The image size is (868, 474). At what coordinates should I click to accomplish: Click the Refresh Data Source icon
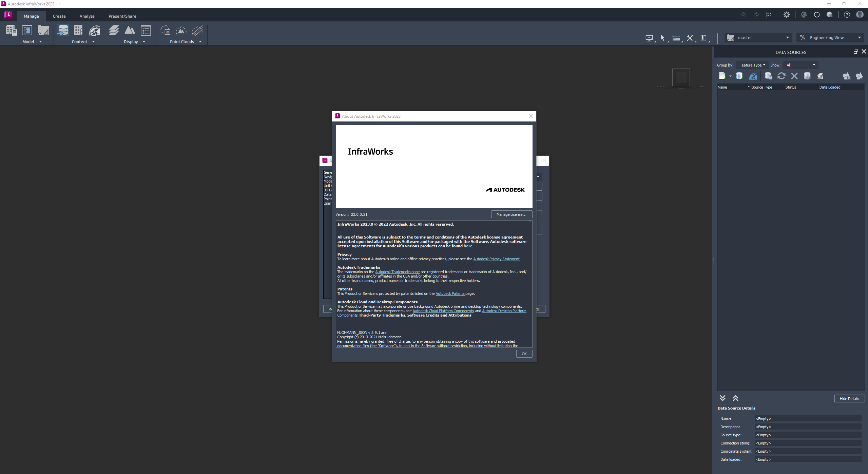(x=781, y=76)
